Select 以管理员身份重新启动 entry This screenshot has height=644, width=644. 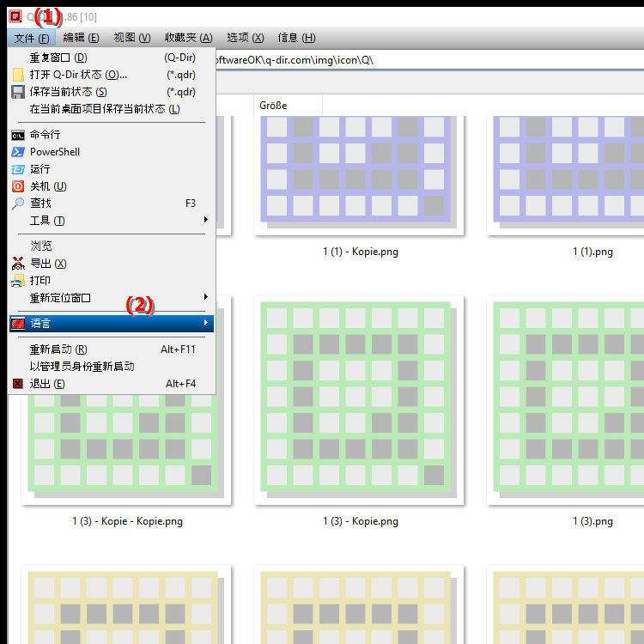click(x=112, y=367)
